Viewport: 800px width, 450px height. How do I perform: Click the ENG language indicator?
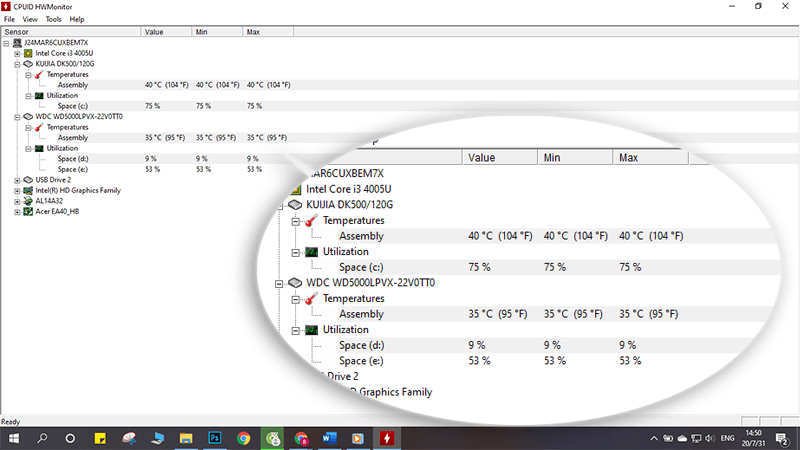[x=728, y=438]
